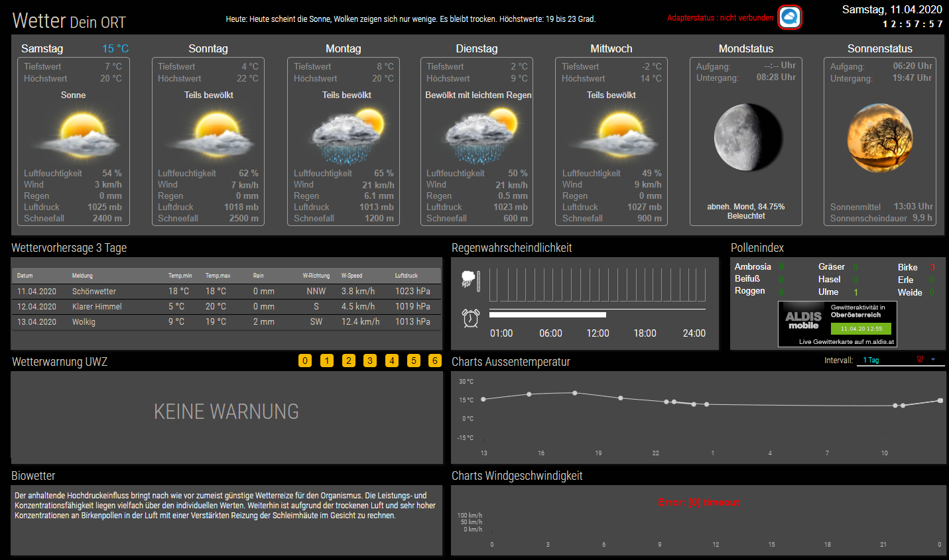Click the last data point on temperature chart
This screenshot has width=949, height=560.
940,400
